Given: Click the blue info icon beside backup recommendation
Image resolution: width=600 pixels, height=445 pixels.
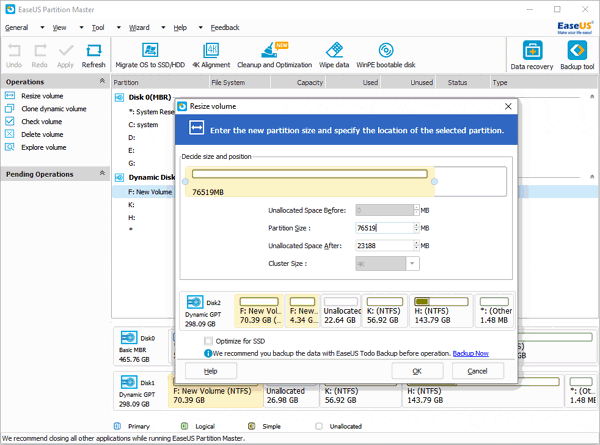Looking at the screenshot, I should pos(208,354).
